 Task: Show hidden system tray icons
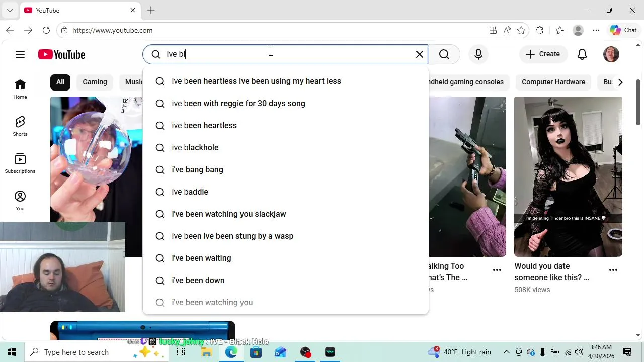[507, 352]
